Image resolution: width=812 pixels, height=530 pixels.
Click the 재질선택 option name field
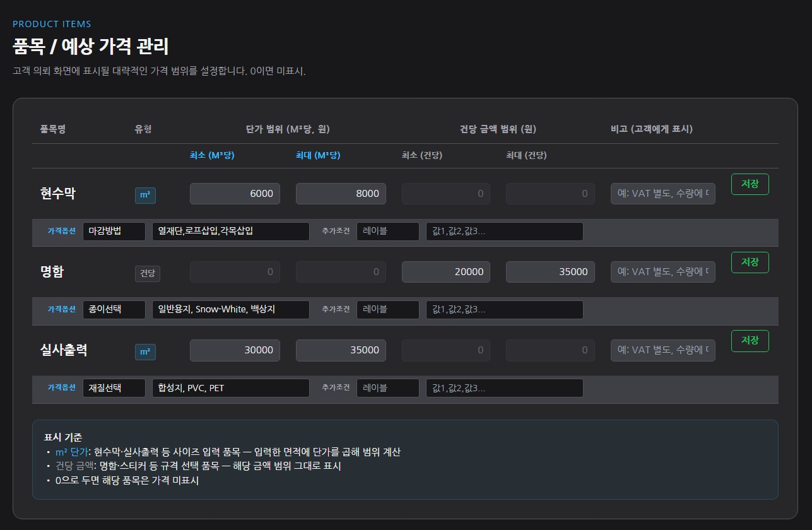tap(114, 388)
